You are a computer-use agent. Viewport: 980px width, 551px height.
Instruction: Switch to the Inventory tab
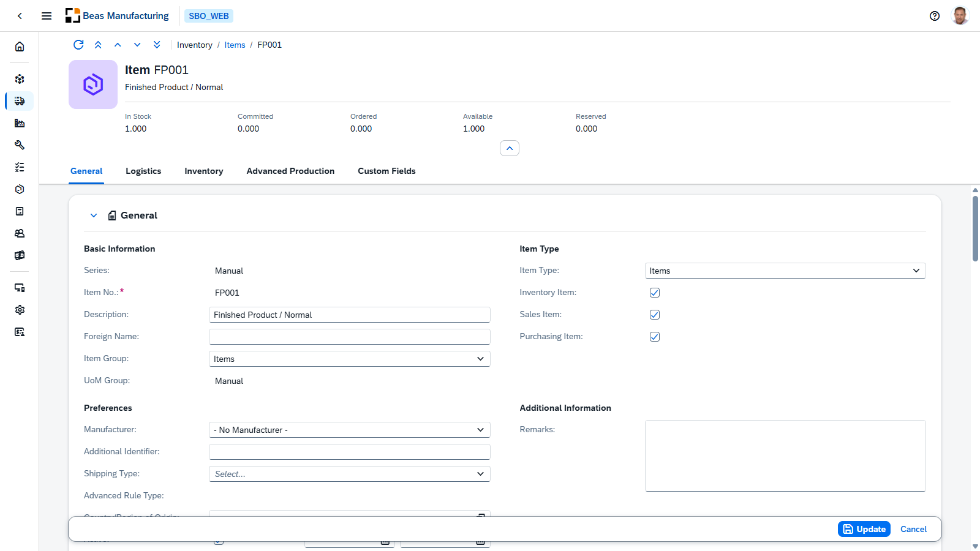pos(204,171)
